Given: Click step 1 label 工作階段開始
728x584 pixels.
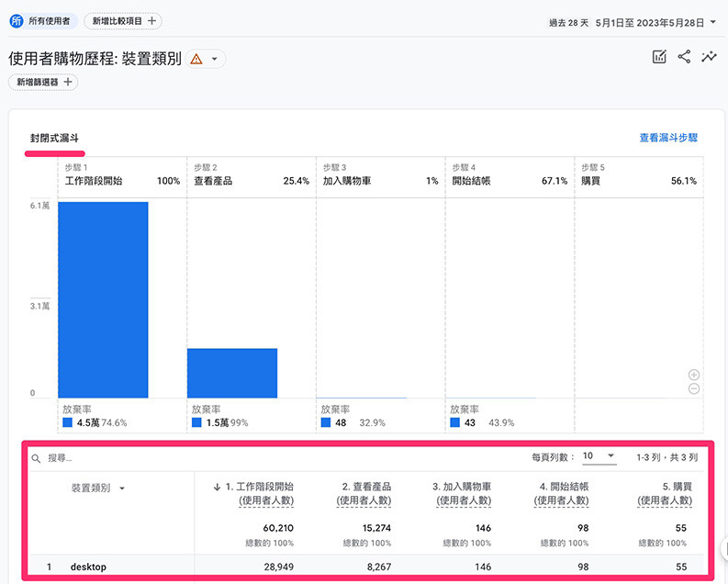Looking at the screenshot, I should click(94, 181).
